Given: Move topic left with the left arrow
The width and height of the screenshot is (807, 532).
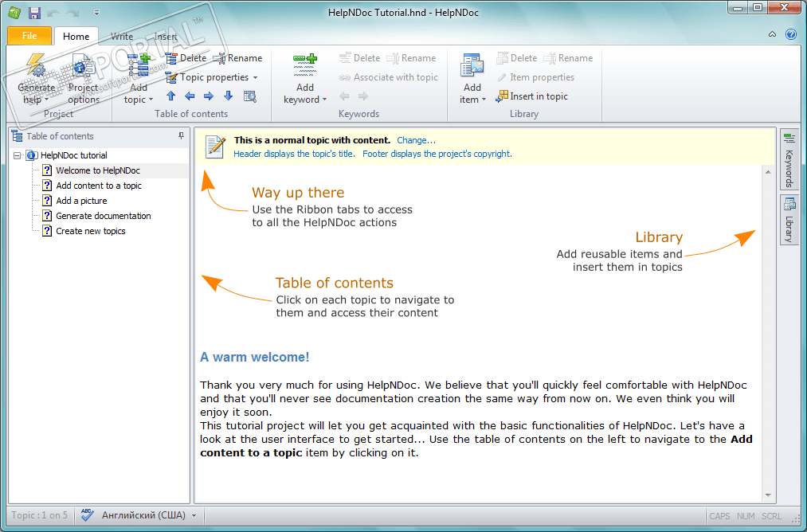Looking at the screenshot, I should (190, 96).
